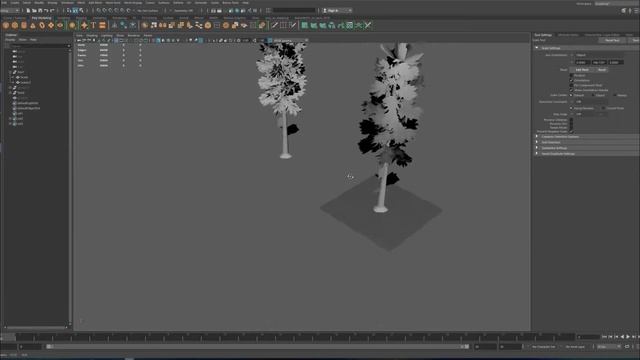Image resolution: width=640 pixels, height=360 pixels.
Task: Open the viewport Lighting menu
Action: coord(107,36)
